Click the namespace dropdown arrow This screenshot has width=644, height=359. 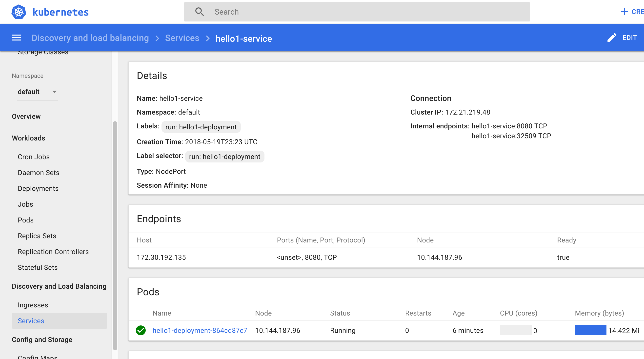point(54,92)
